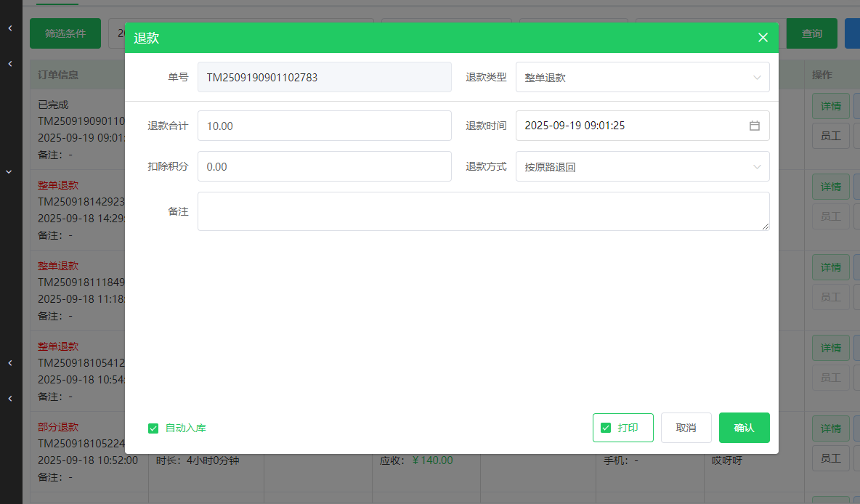
Task: Focus the 扣除积分 points input
Action: tap(324, 166)
